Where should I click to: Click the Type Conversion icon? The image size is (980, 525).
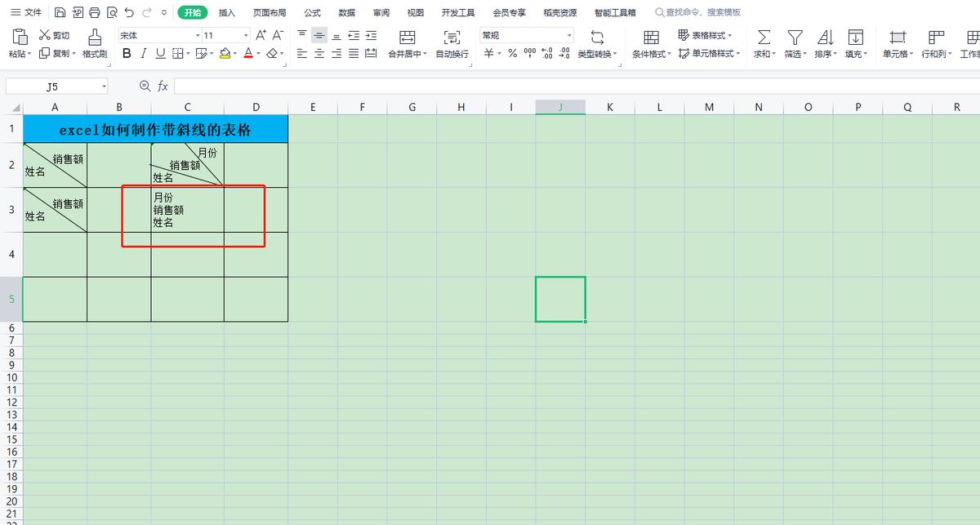(x=597, y=37)
